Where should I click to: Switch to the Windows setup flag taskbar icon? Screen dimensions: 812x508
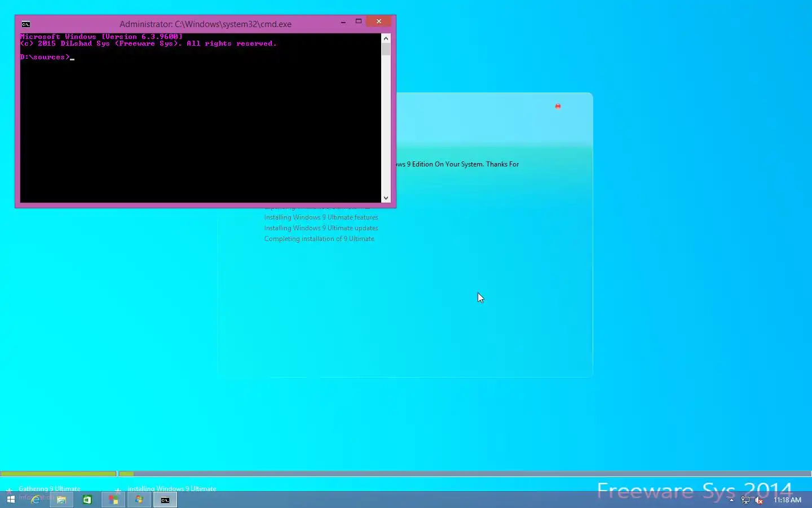point(139,500)
